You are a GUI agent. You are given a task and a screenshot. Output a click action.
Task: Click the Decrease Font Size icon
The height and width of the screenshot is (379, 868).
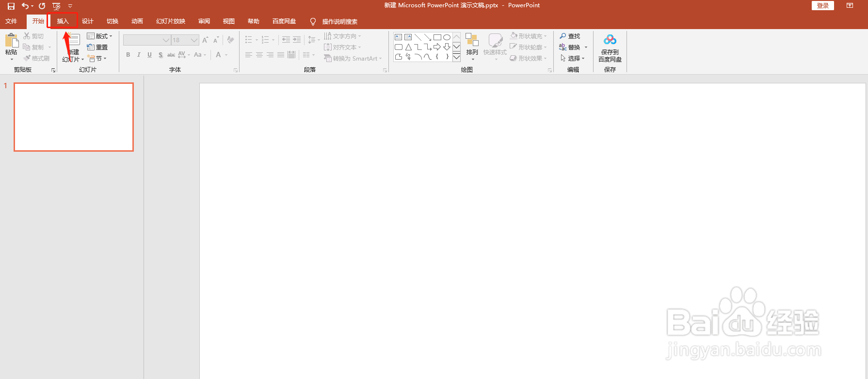pyautogui.click(x=216, y=40)
